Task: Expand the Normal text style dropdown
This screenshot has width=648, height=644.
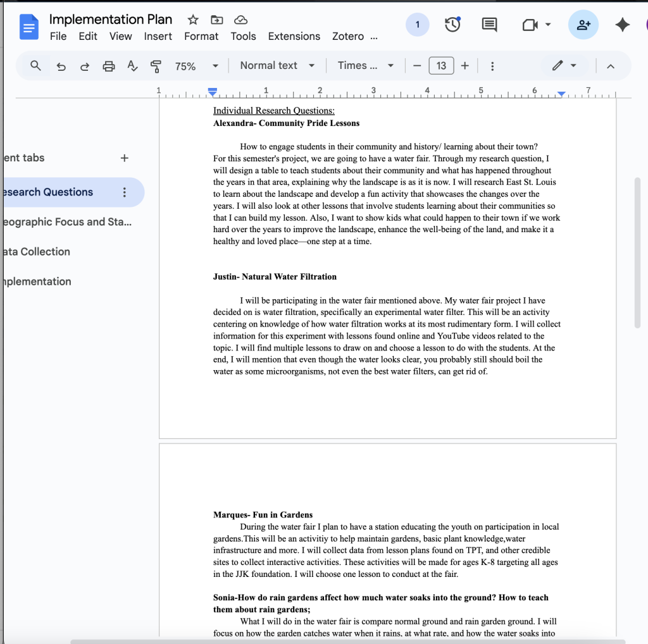Action: (x=277, y=66)
